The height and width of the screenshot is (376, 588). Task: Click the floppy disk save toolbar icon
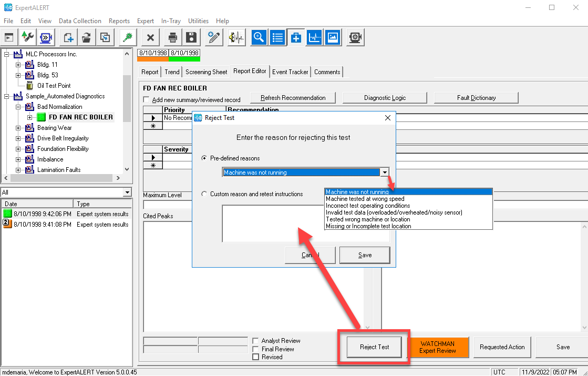(x=191, y=37)
